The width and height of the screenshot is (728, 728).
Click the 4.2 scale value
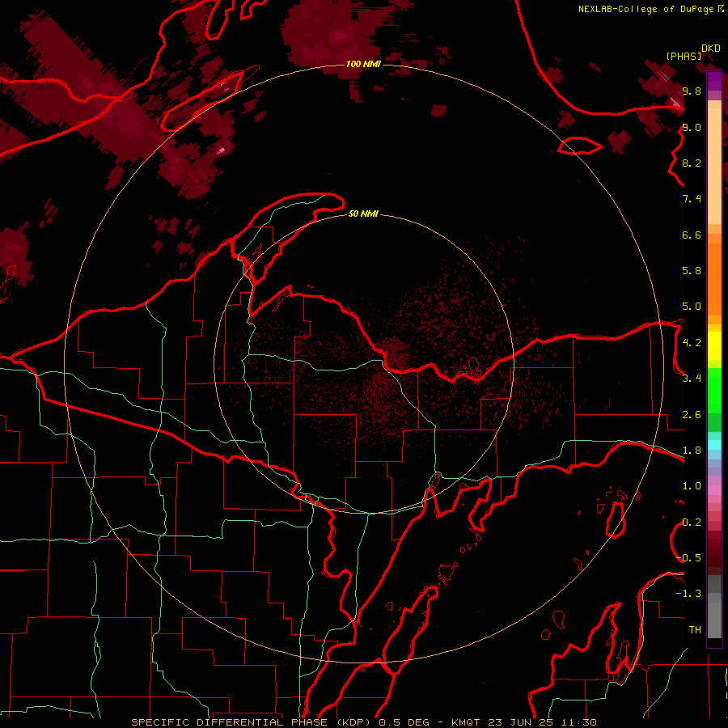692,343
